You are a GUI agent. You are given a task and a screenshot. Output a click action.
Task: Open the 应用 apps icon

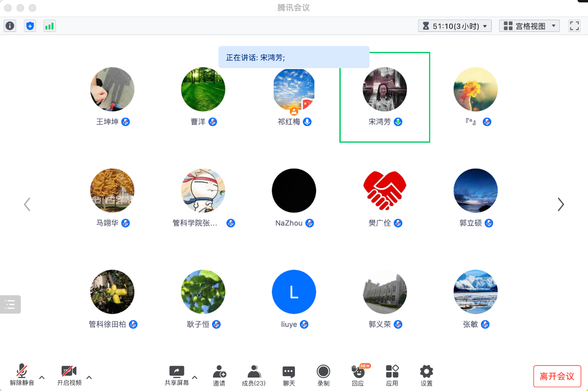[392, 375]
